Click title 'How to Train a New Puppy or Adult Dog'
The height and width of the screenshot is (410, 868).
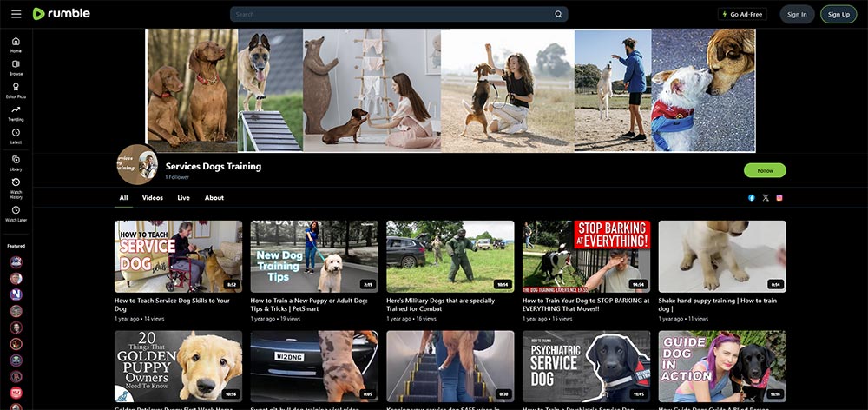[310, 304]
